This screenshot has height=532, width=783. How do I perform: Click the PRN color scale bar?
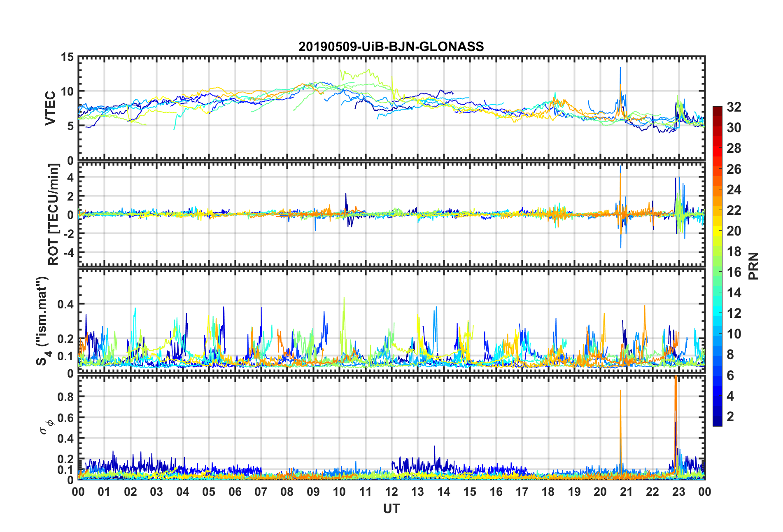click(717, 266)
